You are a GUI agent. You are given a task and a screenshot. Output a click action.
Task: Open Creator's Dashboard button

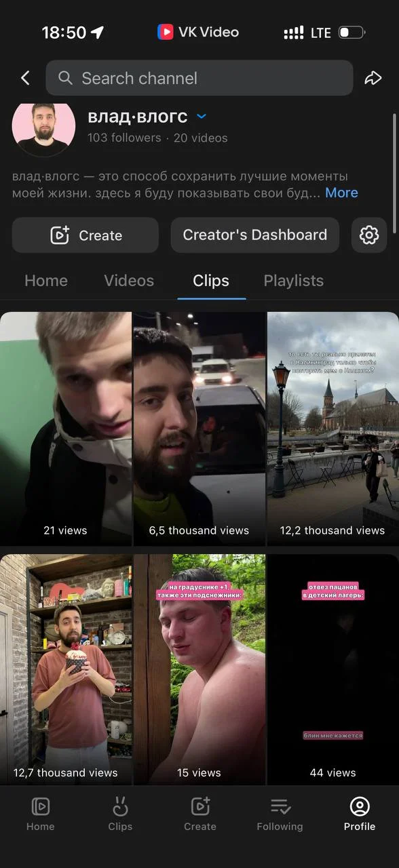coord(255,235)
